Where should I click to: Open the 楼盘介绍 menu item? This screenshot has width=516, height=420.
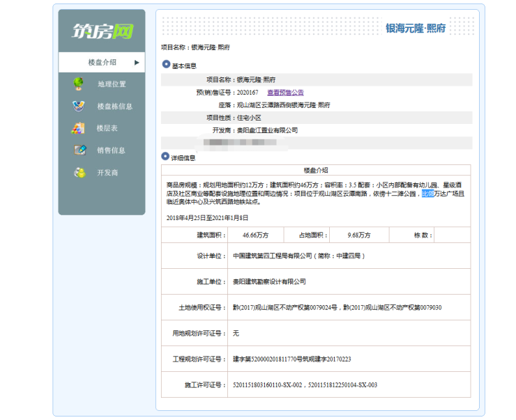[x=102, y=62]
